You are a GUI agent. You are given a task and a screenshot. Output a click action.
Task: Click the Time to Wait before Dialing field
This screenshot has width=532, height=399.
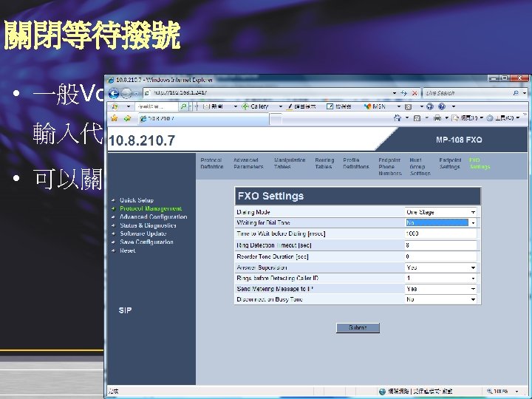tap(440, 233)
